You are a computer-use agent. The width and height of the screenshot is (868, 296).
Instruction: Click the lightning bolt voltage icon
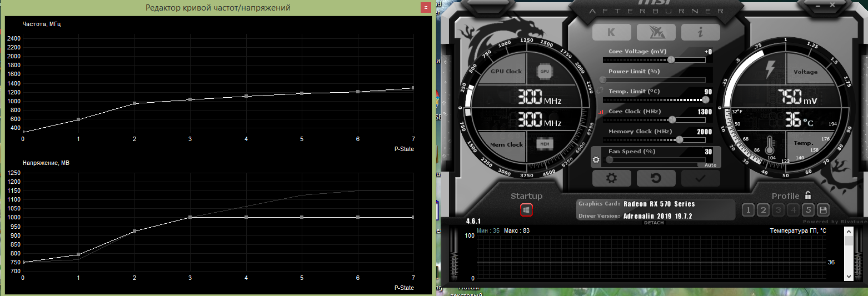pos(770,70)
